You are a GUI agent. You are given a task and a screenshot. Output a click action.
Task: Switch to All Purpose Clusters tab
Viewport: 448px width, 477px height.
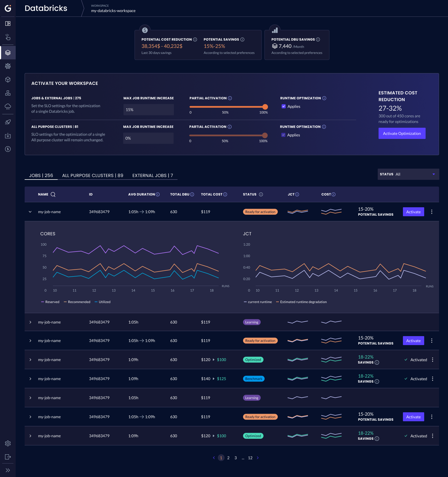(93, 175)
